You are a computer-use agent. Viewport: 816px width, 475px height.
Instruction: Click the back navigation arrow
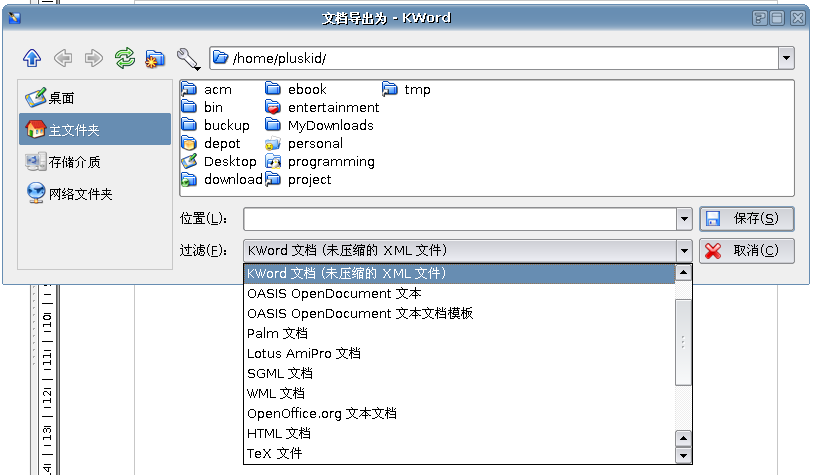click(63, 58)
